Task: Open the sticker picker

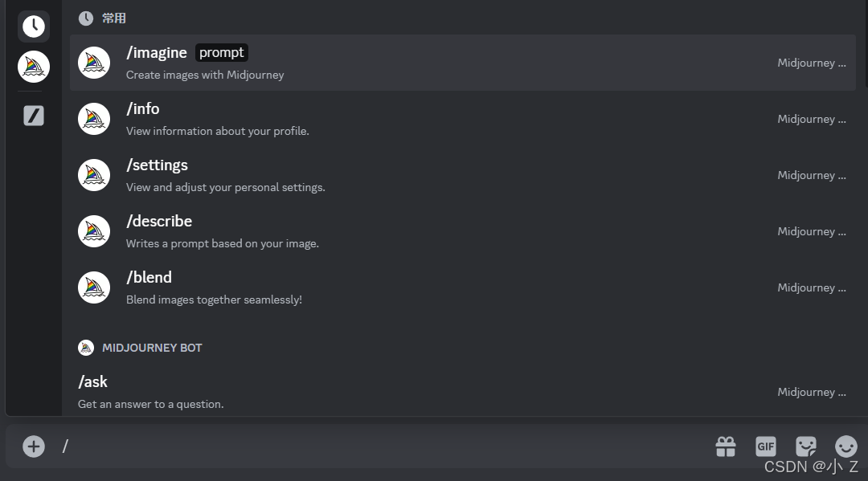Action: [806, 446]
